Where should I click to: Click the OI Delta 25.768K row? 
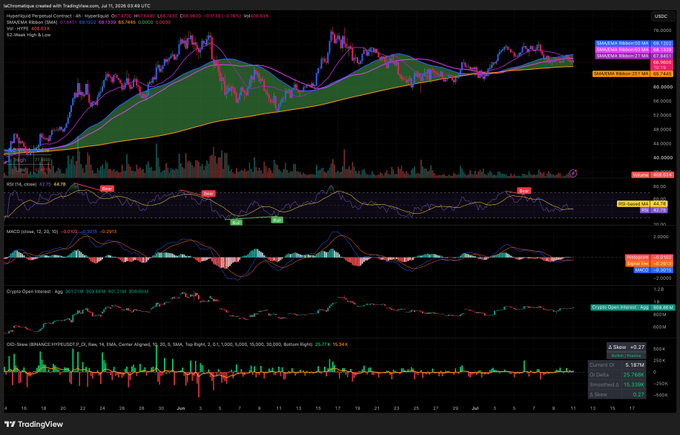pyautogui.click(x=617, y=375)
